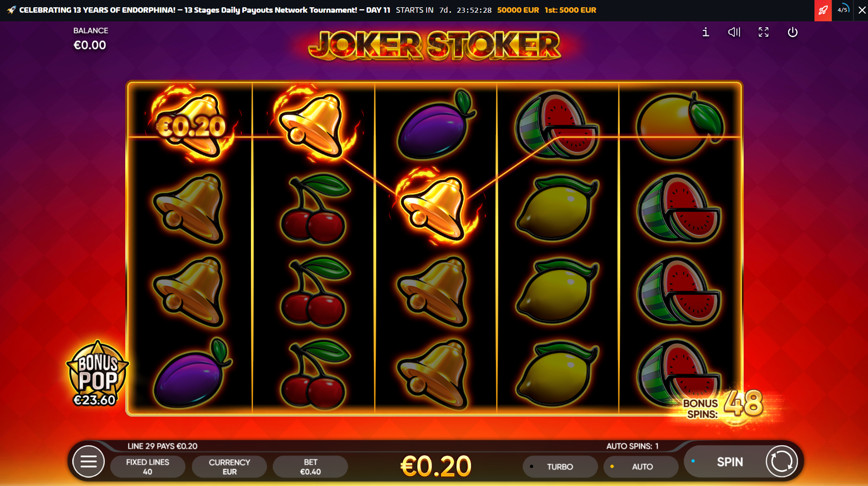The width and height of the screenshot is (868, 486).
Task: Open the red rocket tournament icon
Action: [823, 10]
